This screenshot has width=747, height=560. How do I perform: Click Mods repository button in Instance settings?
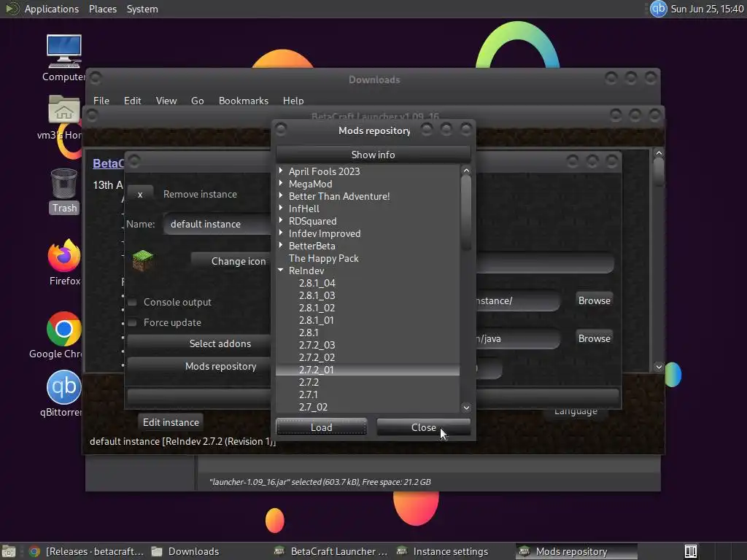coord(199,366)
